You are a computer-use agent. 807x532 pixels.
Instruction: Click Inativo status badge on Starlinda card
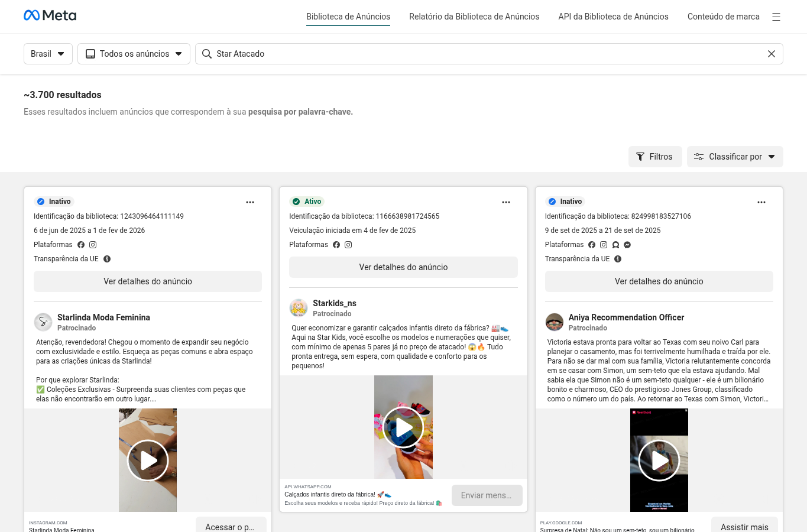click(x=54, y=202)
